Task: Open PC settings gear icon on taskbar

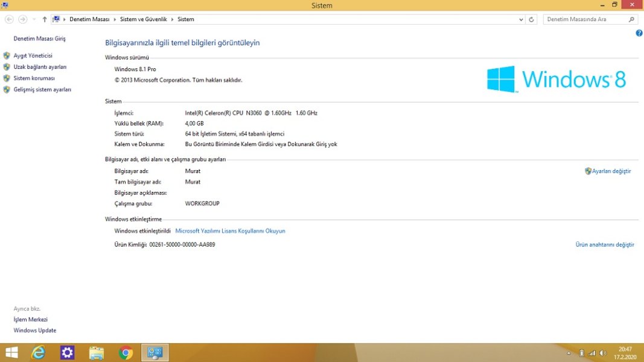Action: [68, 352]
